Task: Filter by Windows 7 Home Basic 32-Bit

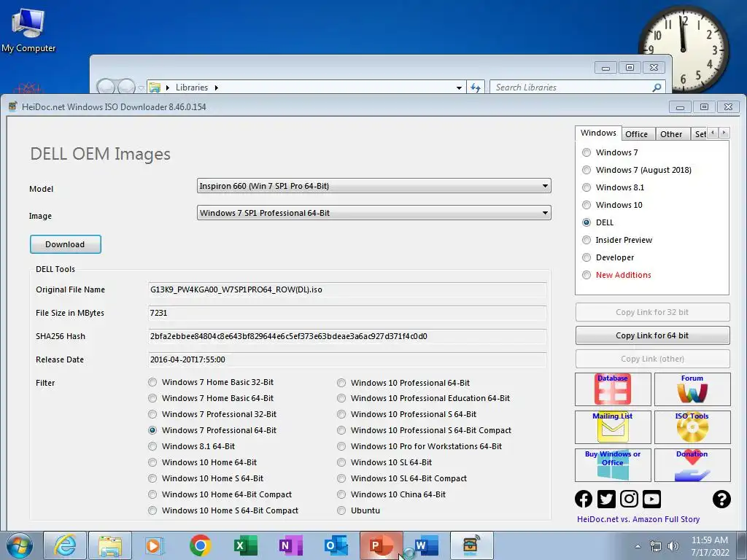Action: 152,382
